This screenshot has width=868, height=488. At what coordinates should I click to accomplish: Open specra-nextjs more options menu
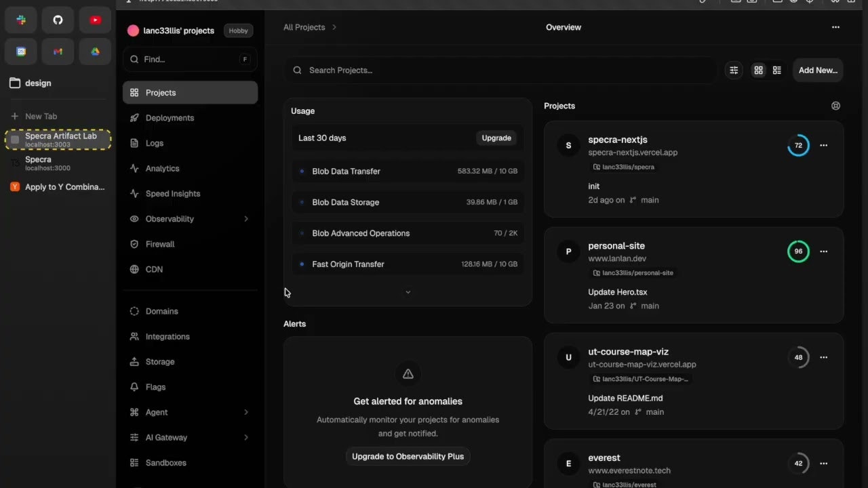coord(823,146)
